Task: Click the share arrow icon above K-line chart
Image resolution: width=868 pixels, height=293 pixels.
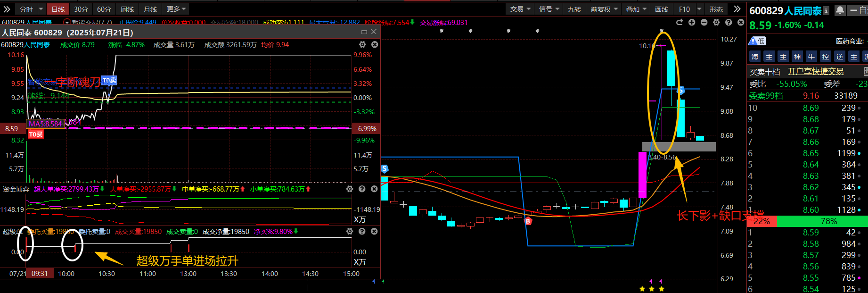Action: coord(680,22)
